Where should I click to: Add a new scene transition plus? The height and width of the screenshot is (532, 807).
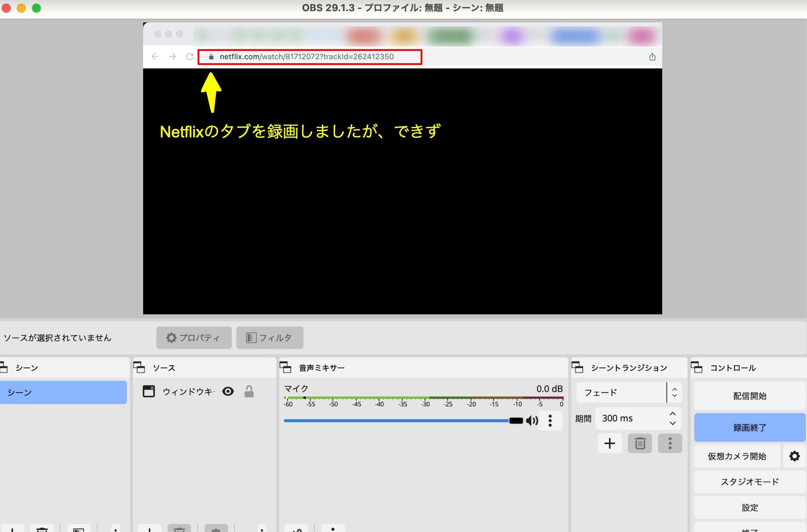tap(609, 443)
